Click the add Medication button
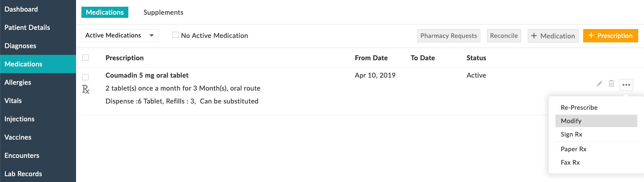Screen dimensions: 644x182 pos(553,36)
